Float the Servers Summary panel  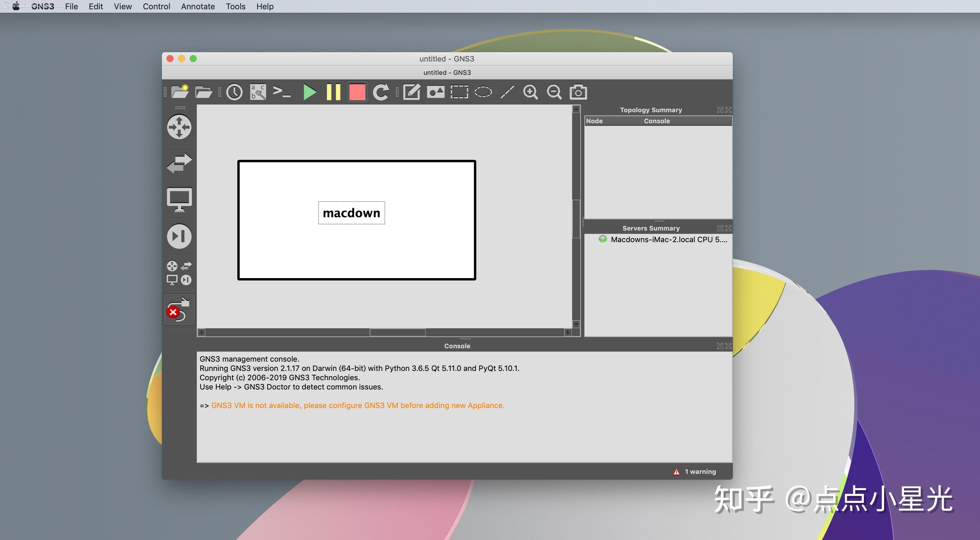720,228
